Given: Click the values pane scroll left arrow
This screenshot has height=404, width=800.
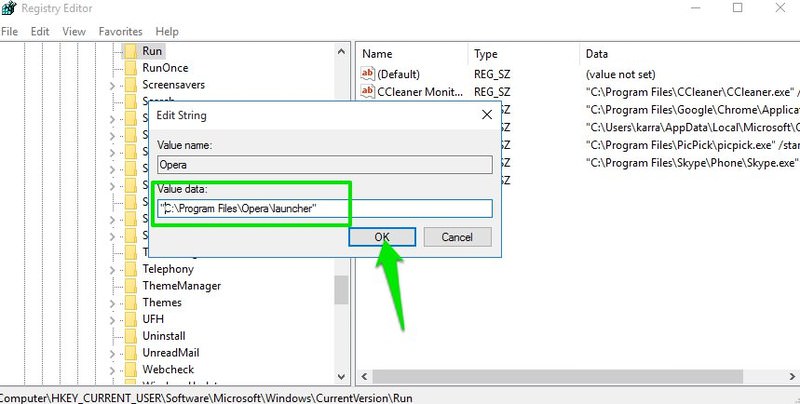Looking at the screenshot, I should pos(364,377).
